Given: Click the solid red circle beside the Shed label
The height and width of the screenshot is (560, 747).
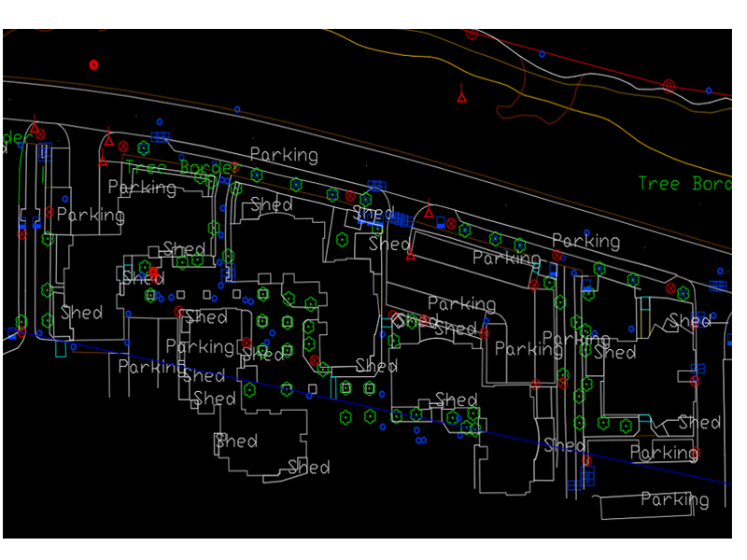Looking at the screenshot, I should click(154, 272).
